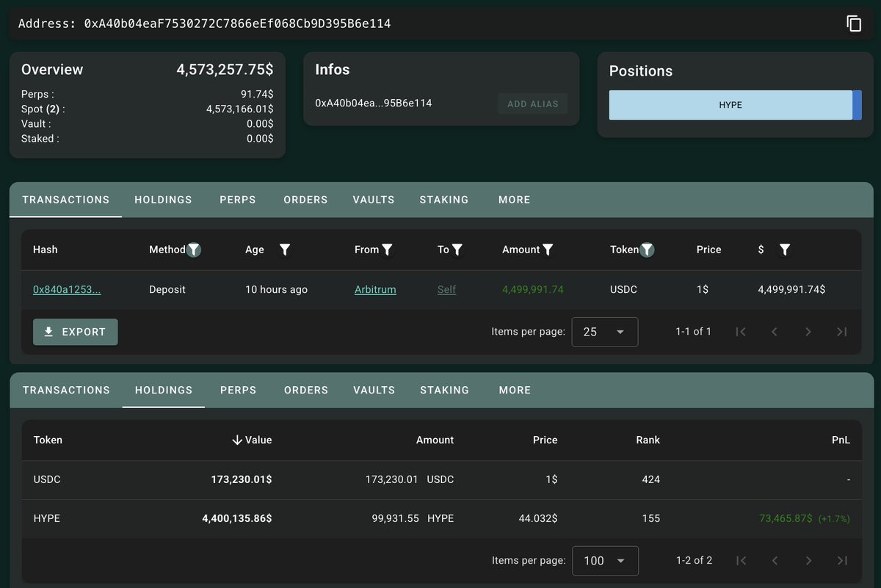
Task: Open the Age column filter
Action: (285, 250)
